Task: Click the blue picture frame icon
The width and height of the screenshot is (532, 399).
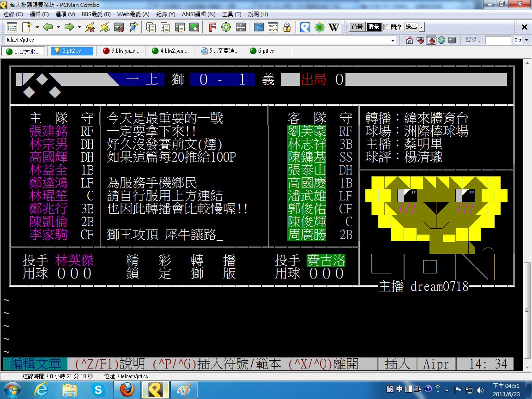Action: (x=259, y=27)
